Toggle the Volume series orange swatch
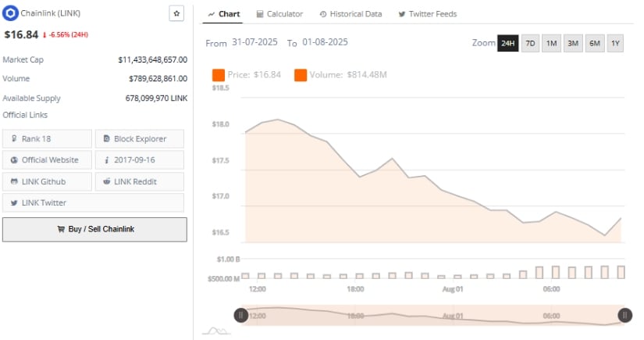 click(x=301, y=75)
